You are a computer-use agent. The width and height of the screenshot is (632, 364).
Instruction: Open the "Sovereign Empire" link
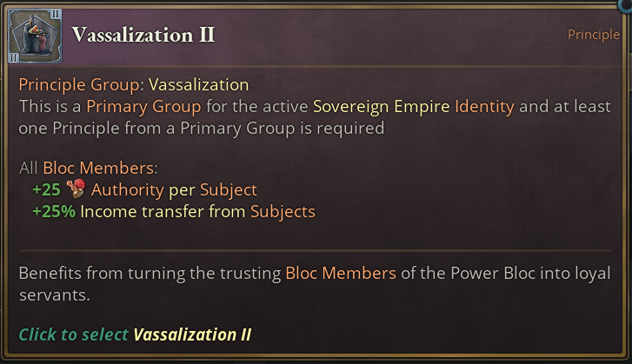[381, 107]
